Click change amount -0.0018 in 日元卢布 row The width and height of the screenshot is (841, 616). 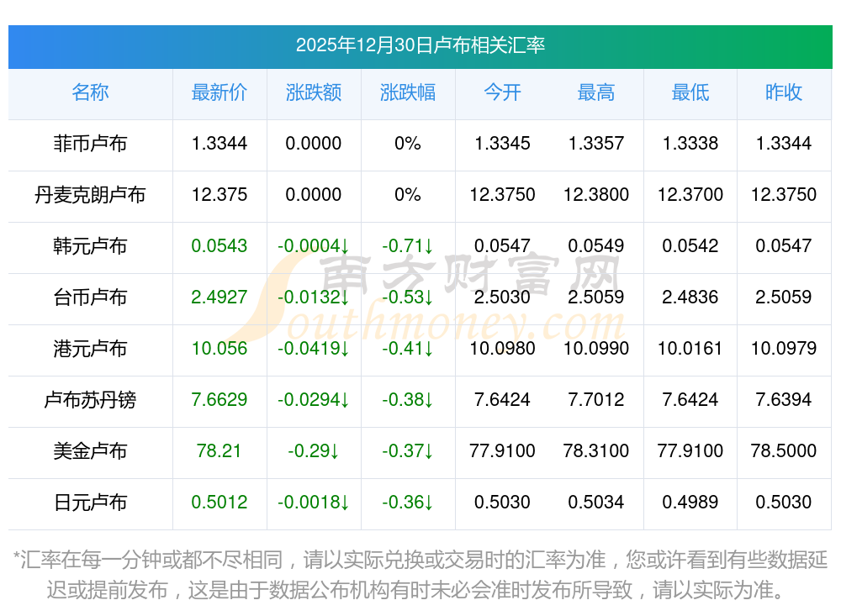click(313, 503)
